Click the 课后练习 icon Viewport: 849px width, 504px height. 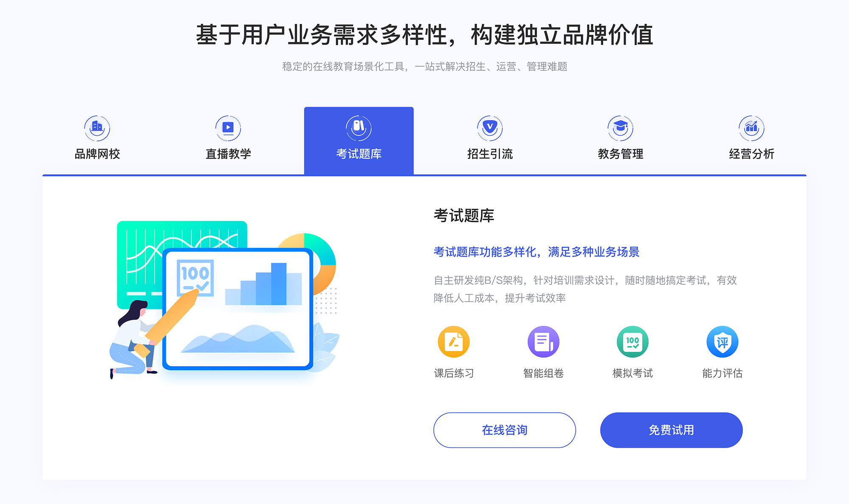455,346
